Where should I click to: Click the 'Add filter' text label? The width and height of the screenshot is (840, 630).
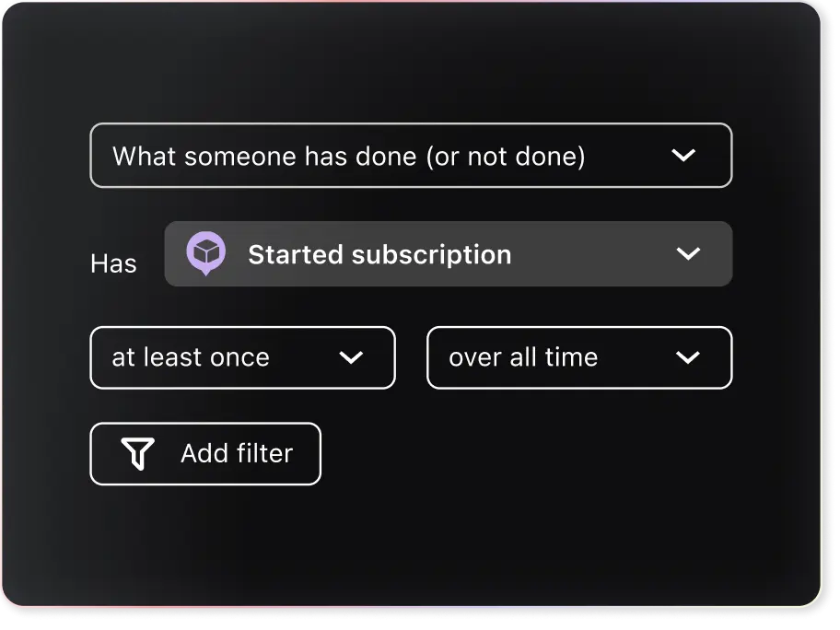click(x=237, y=453)
